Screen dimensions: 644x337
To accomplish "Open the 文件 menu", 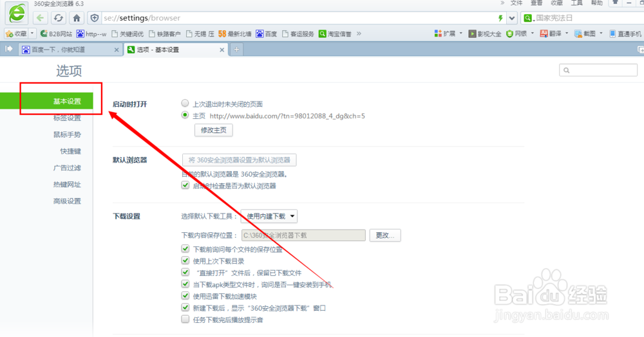I will tap(516, 3).
